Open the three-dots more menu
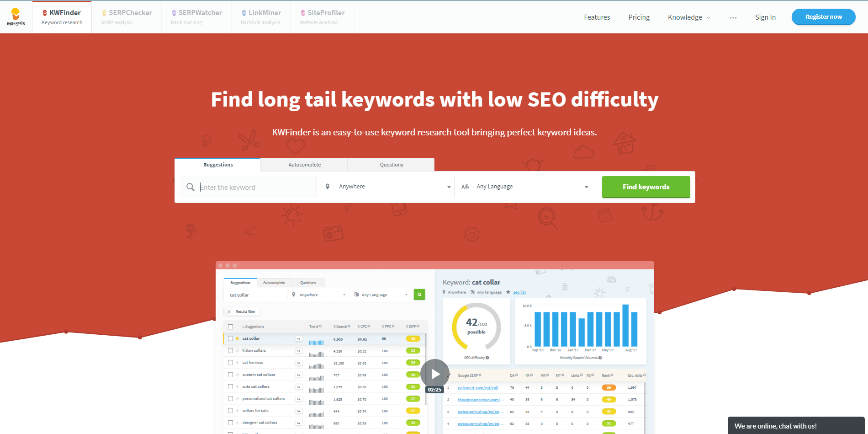Viewport: 868px width, 434px height. [x=733, y=18]
